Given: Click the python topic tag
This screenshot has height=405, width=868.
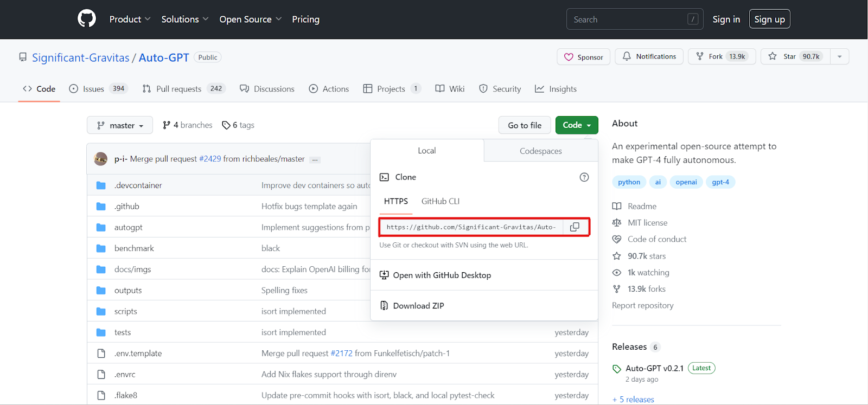Looking at the screenshot, I should click(x=629, y=182).
